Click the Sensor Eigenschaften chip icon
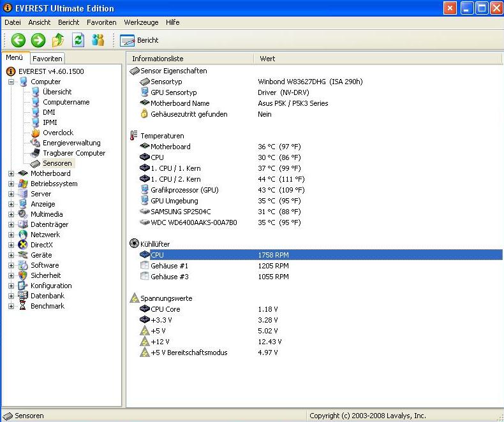The image size is (504, 422). (135, 71)
